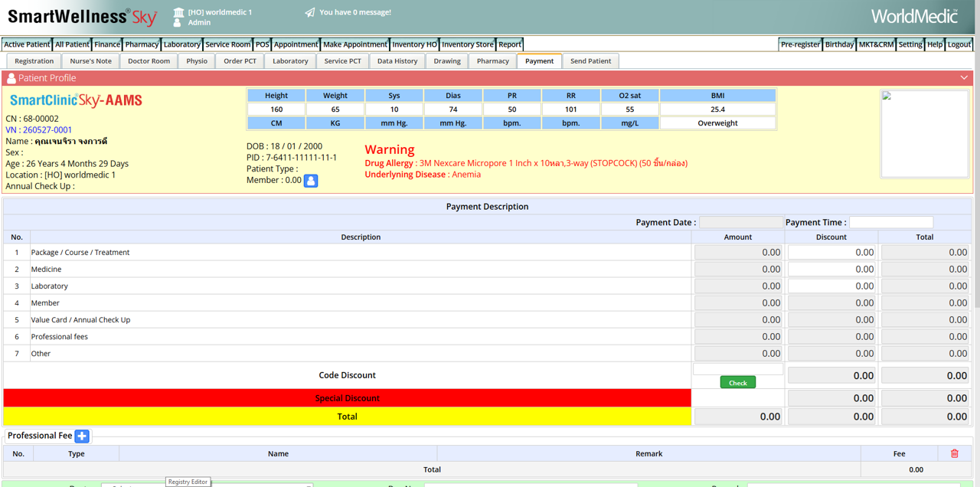Switch to the Registration tab
This screenshot has height=487, width=980.
coord(34,61)
